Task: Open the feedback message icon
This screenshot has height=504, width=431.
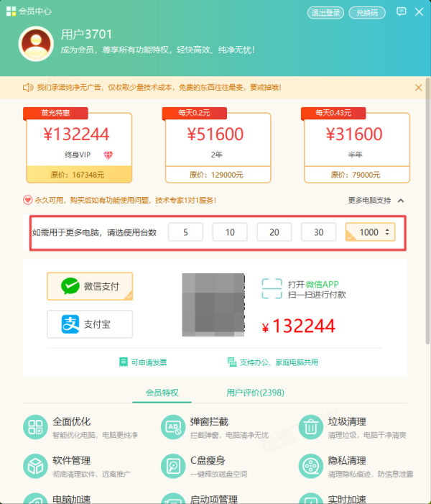Action: pyautogui.click(x=401, y=12)
